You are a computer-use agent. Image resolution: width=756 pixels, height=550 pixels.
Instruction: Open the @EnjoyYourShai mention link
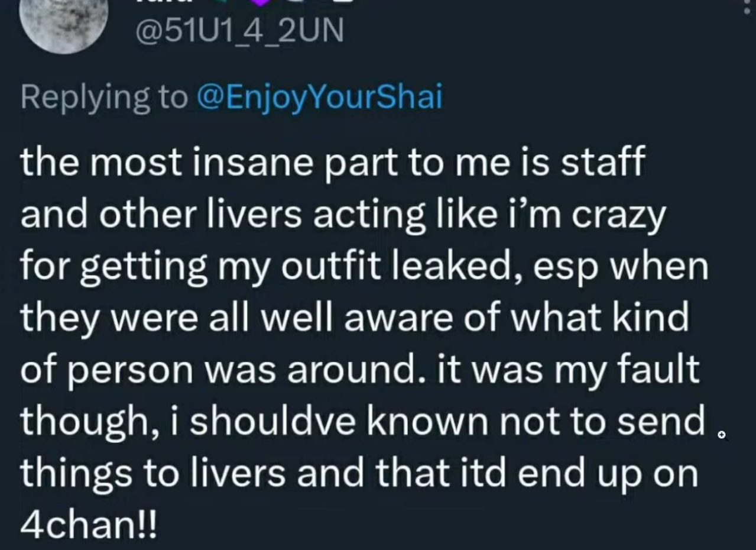319,97
